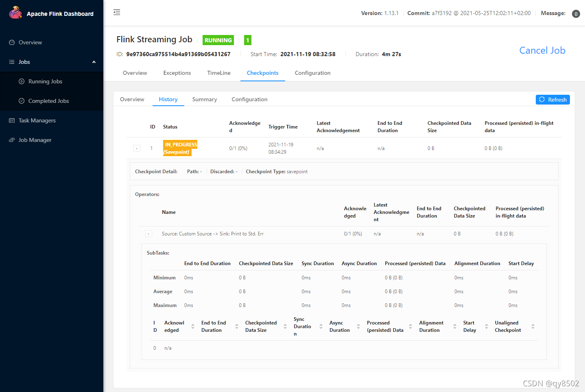Click the Running Jobs play-circle icon
585x392 pixels.
point(22,81)
